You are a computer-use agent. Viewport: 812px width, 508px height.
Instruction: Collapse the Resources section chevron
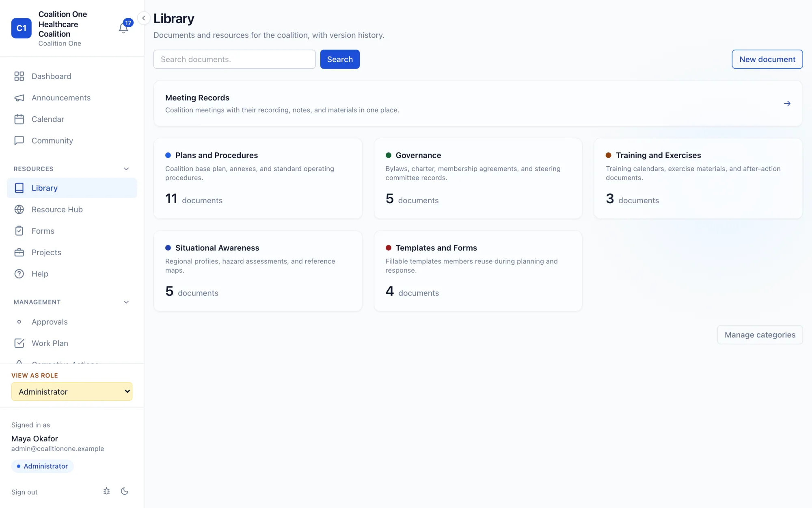click(x=126, y=169)
